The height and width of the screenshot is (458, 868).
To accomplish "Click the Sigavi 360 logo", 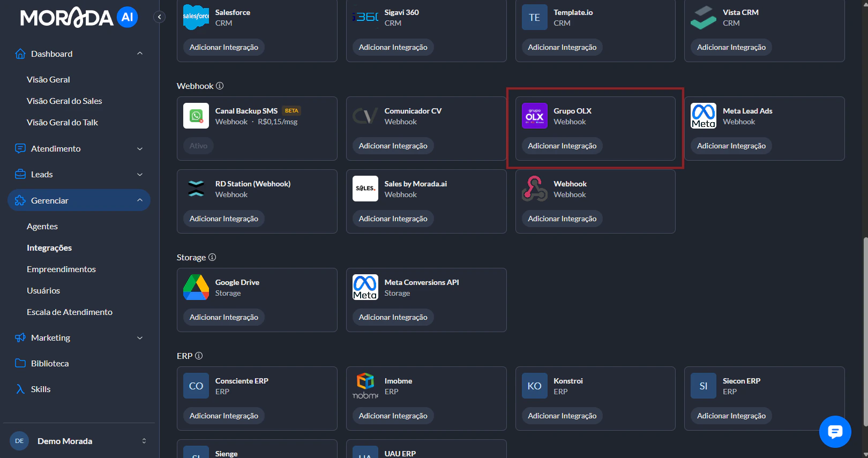I will 365,17.
